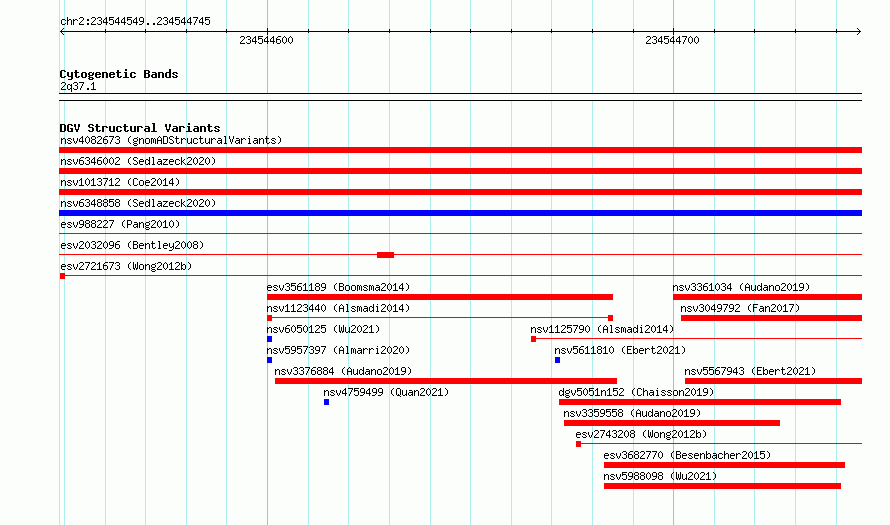Click the red start marker of nsv1125790
This screenshot has height=525, width=890.
click(534, 339)
